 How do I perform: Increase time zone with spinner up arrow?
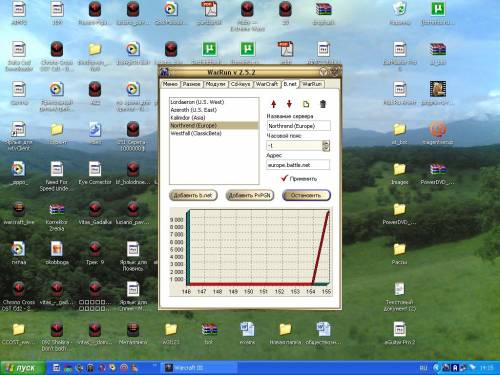pyautogui.click(x=326, y=143)
